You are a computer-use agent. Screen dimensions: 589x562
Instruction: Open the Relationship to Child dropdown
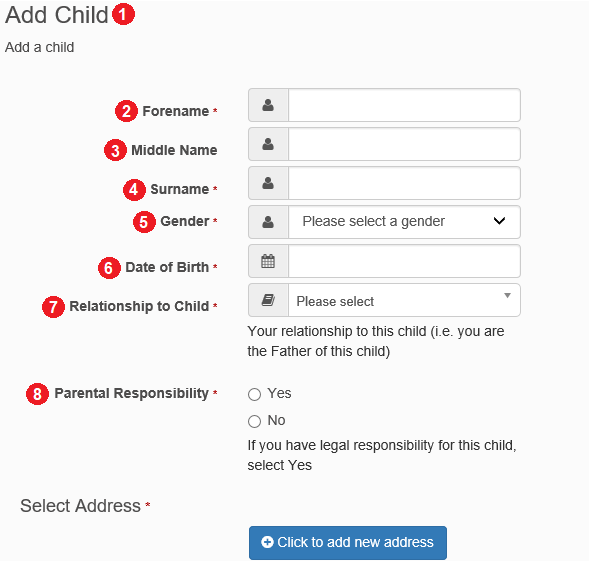tap(404, 300)
